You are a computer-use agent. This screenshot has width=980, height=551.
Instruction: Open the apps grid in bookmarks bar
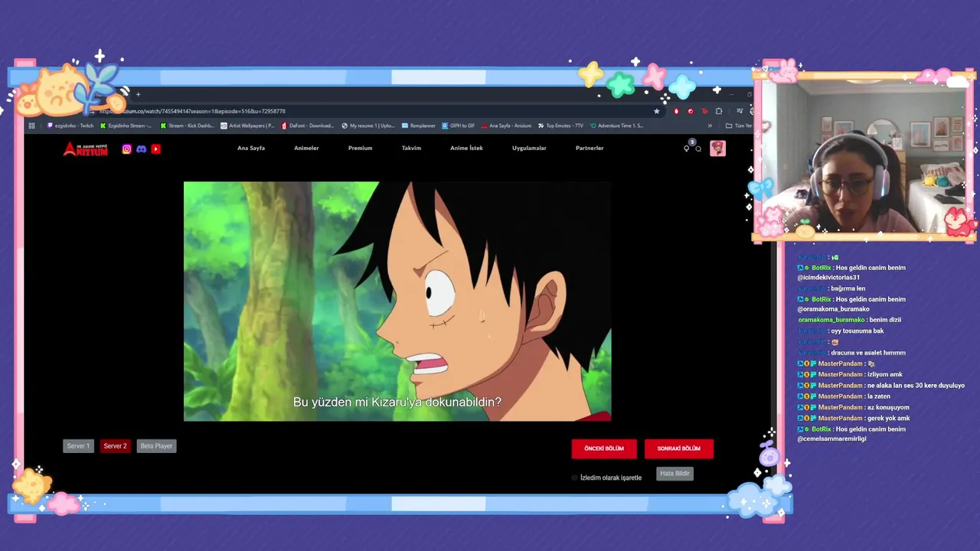point(31,126)
